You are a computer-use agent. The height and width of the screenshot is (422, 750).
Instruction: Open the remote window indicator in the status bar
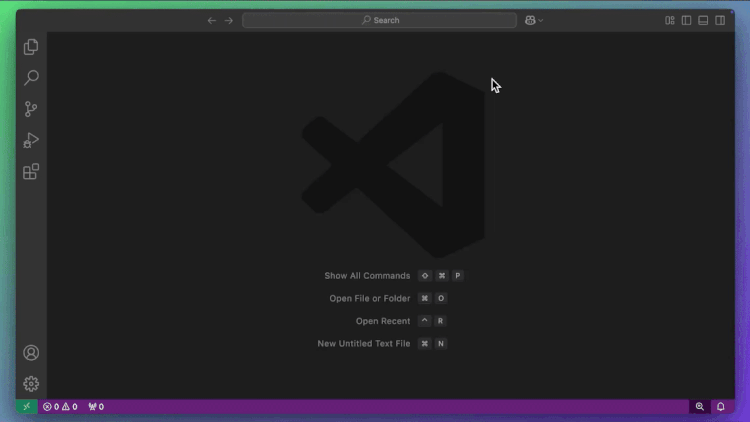point(27,407)
